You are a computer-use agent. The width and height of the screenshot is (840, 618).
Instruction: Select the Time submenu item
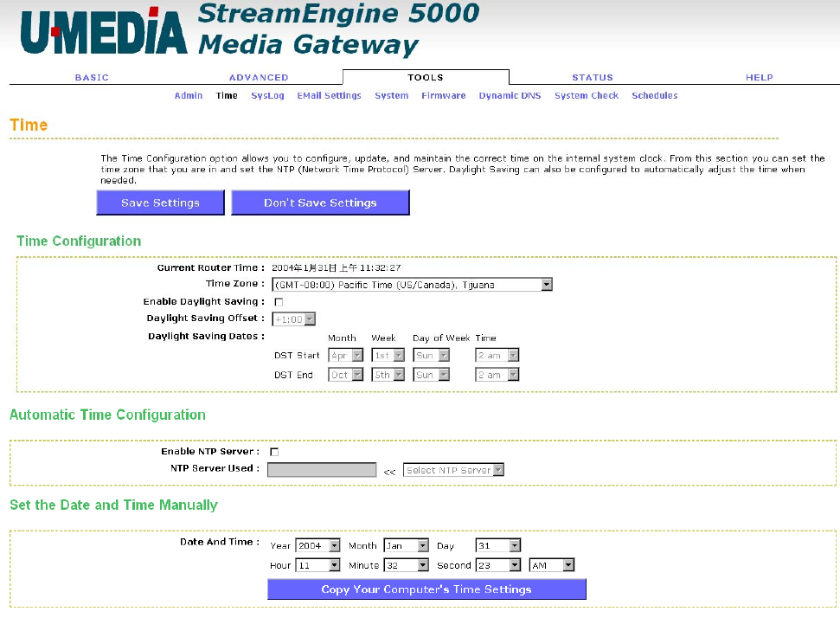point(227,95)
